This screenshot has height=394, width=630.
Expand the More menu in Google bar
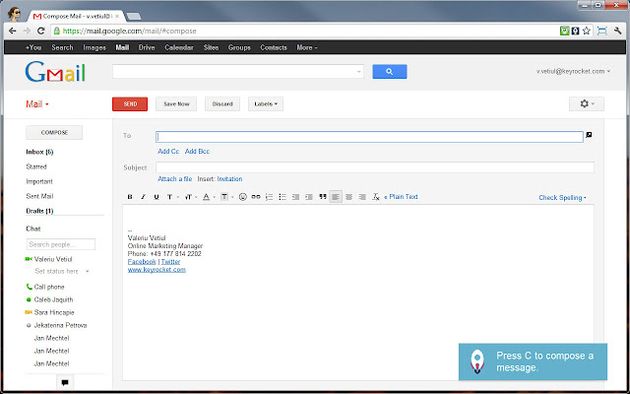[307, 47]
